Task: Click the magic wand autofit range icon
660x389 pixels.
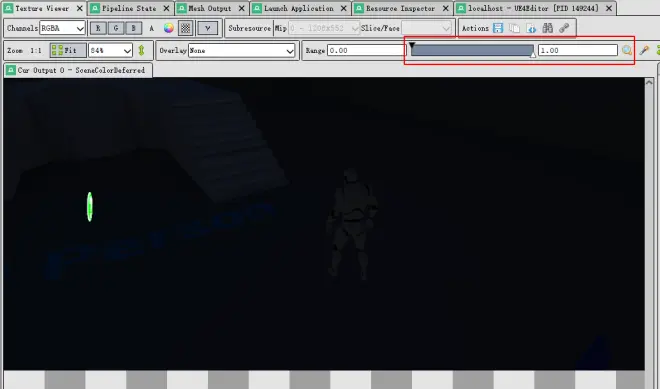Action: 644,51
